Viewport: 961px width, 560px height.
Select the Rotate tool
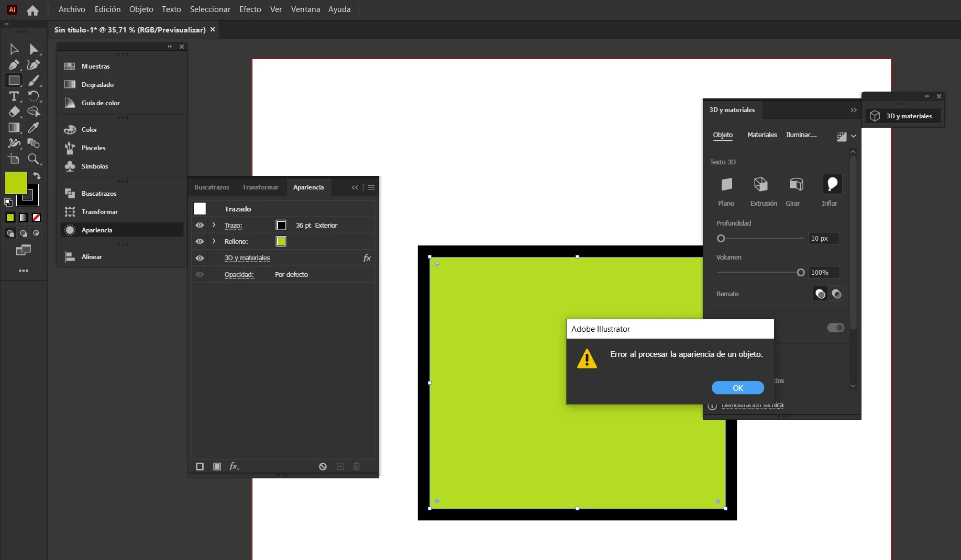(34, 96)
